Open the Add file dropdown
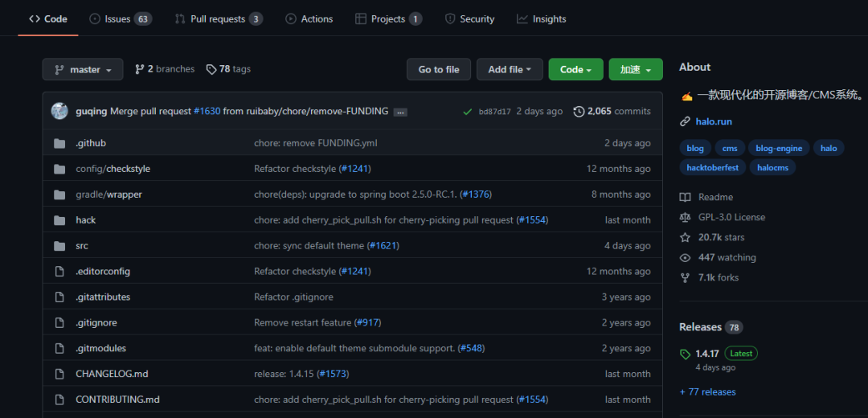This screenshot has width=868, height=418. click(x=510, y=70)
